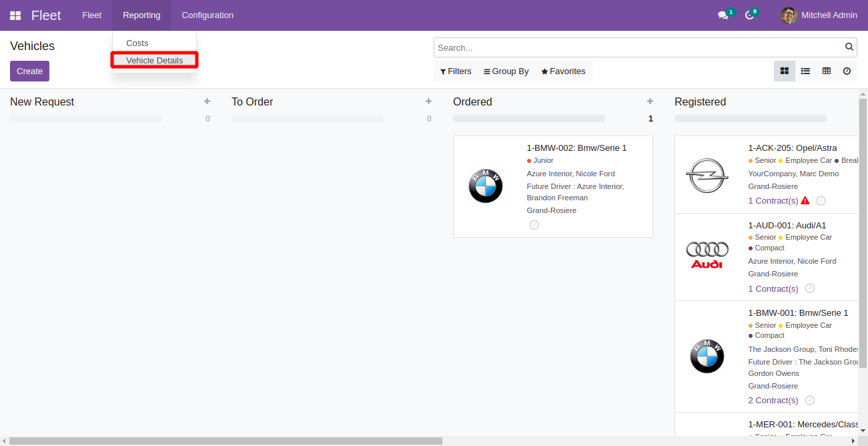This screenshot has width=868, height=446.
Task: Click 'YourCompany, Marc Demo' driver text
Action: tap(793, 174)
